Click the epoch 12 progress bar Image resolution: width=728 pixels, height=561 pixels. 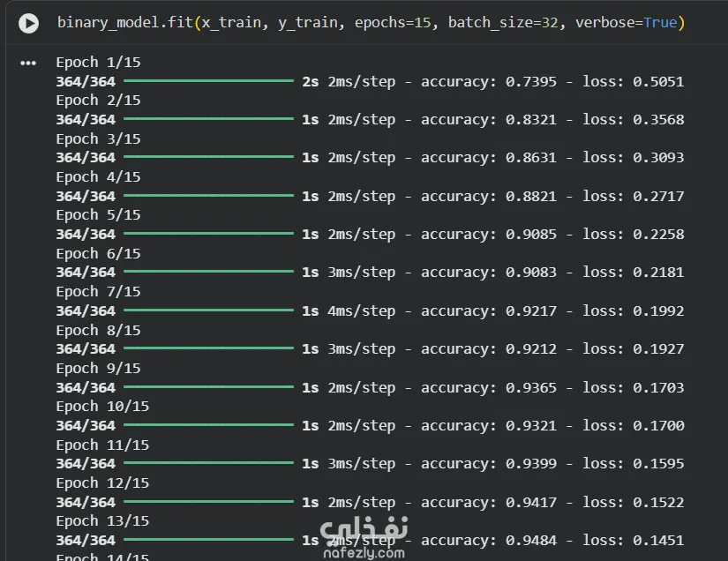click(x=209, y=501)
